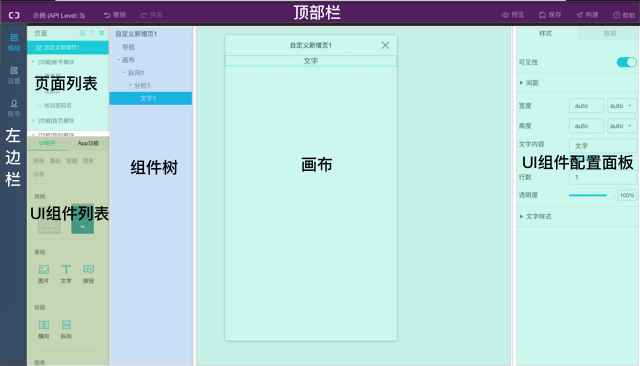
Task: Open the 设置 section in the left sidebar
Action: [x=14, y=75]
